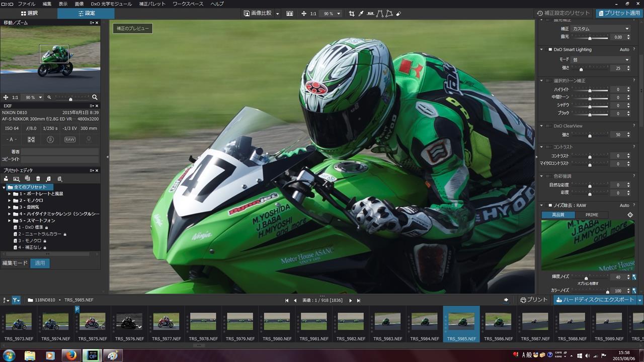Click the RAW format indicator icon

click(70, 139)
